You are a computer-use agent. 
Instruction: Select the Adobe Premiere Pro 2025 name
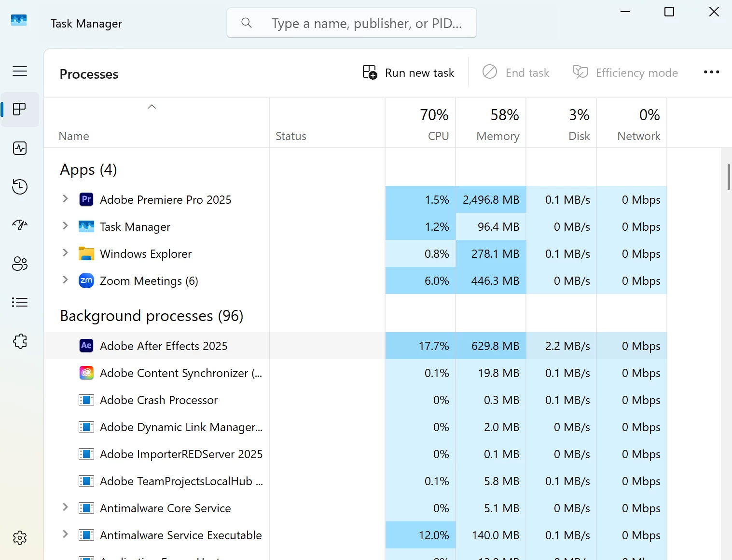166,199
